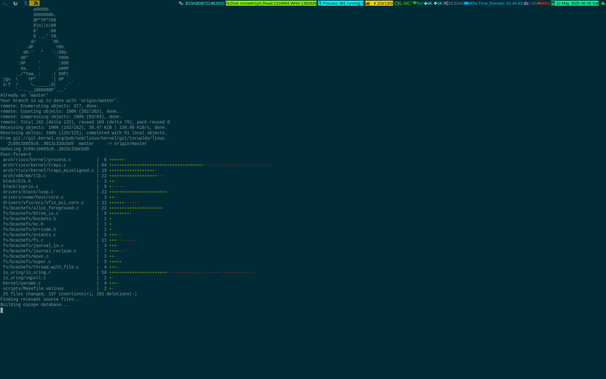The width and height of the screenshot is (606, 379).
Task: Select the highlighted yellow workspace icon
Action: point(34,3)
